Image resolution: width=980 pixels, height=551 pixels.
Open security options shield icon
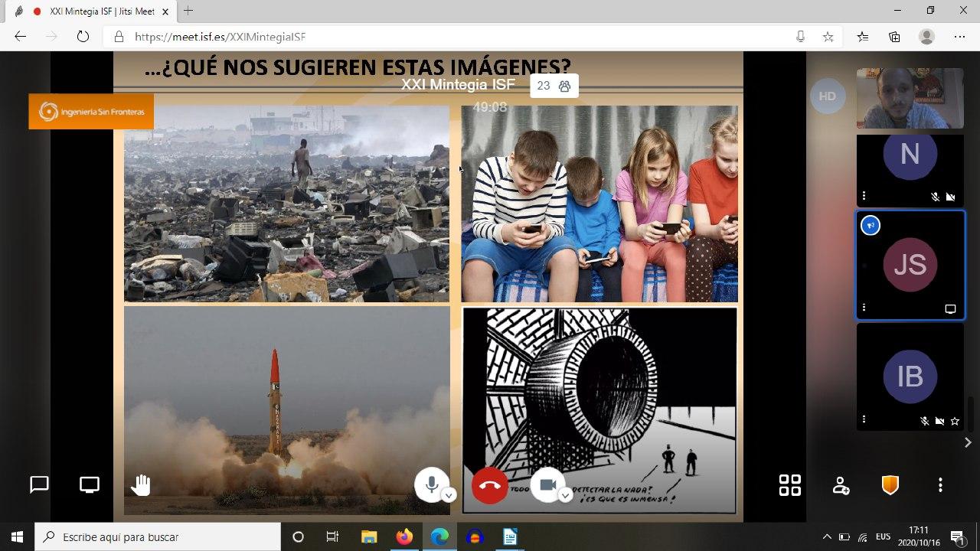pos(890,485)
